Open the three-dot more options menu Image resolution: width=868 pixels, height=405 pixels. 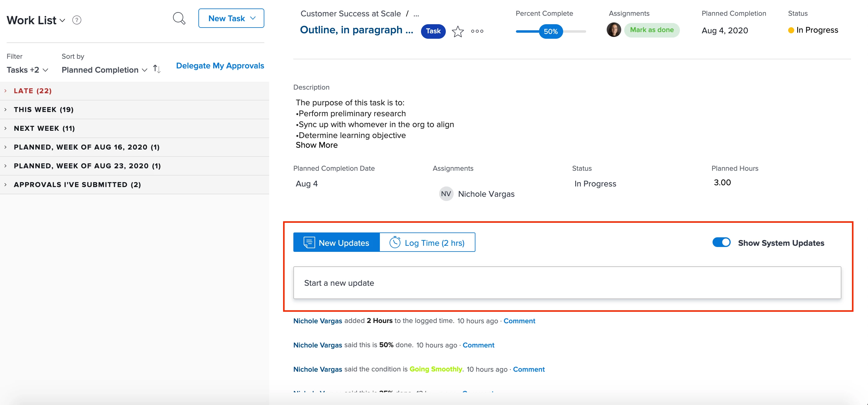click(477, 31)
